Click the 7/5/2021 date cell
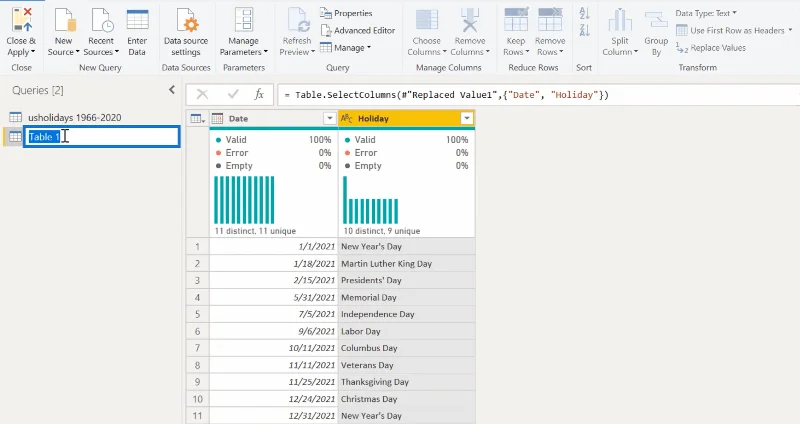800x424 pixels. 273,314
